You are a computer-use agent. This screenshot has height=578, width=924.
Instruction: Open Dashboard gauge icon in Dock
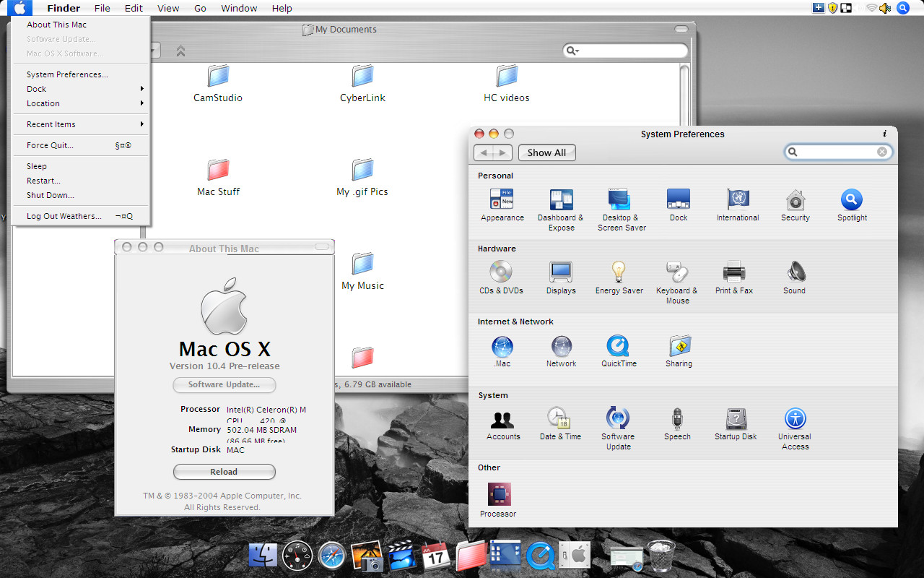pyautogui.click(x=297, y=556)
